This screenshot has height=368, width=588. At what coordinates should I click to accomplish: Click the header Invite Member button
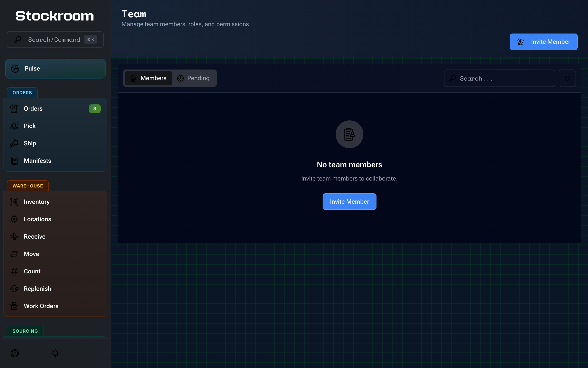[543, 42]
